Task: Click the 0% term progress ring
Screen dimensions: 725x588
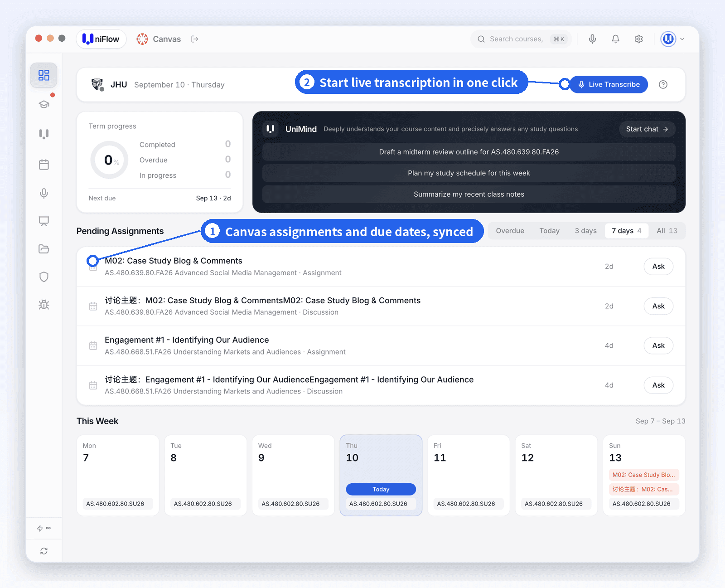Action: tap(110, 160)
